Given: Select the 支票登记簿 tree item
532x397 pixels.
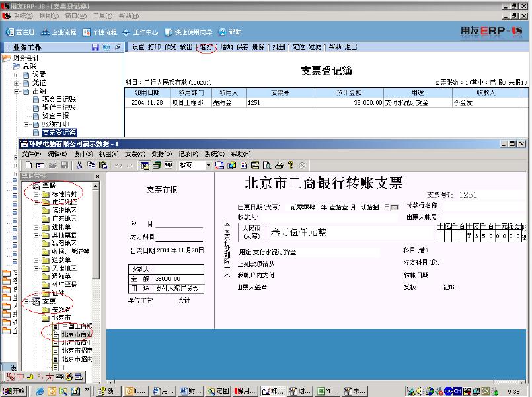Looking at the screenshot, I should click(x=59, y=133).
